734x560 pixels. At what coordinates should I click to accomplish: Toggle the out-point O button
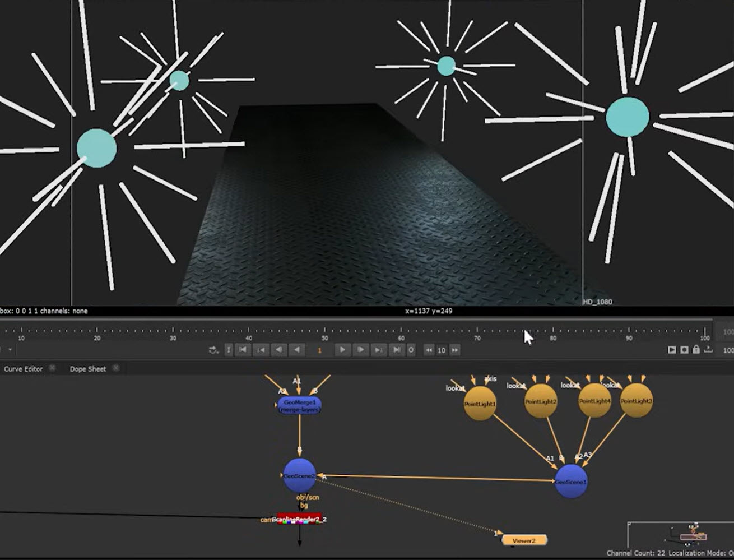[x=411, y=350]
